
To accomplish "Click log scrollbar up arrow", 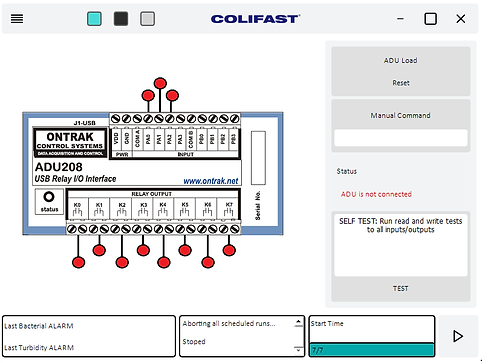I will pyautogui.click(x=299, y=322).
